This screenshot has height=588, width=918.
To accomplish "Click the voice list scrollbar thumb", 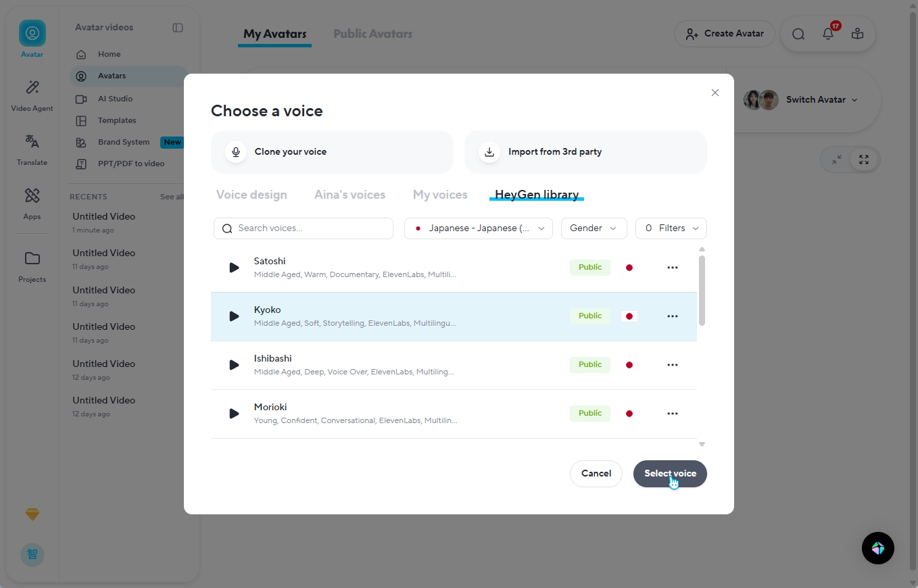I will (x=702, y=291).
